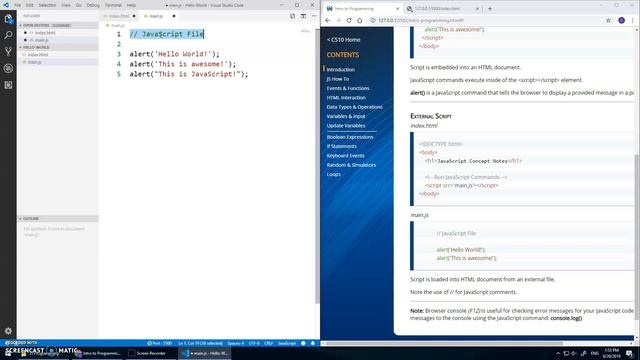Click the Port 5500 Live Server status item
The height and width of the screenshot is (360, 640).
160,343
